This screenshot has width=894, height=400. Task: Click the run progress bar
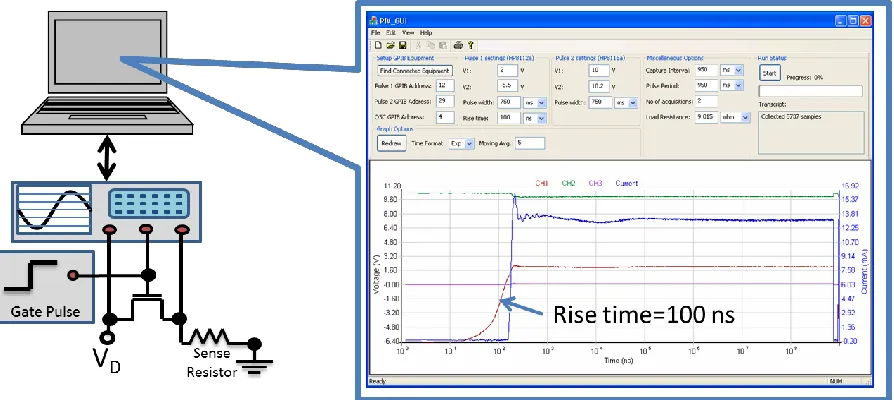[x=810, y=91]
